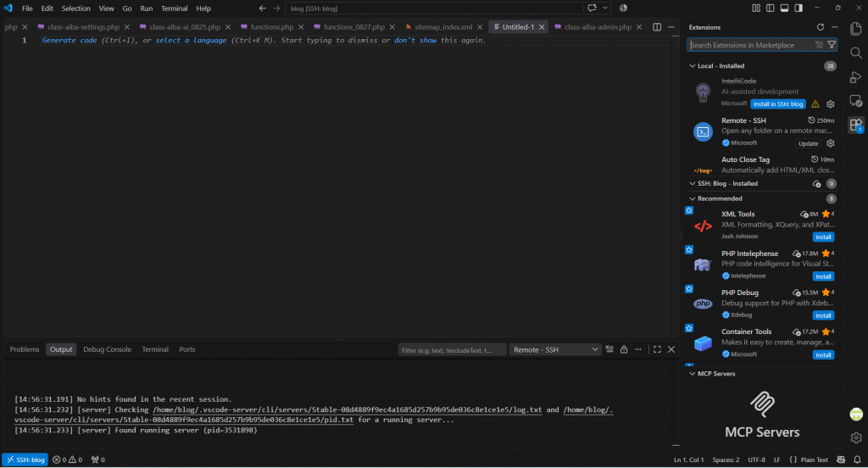Open the Copilot chat icon in title bar
Viewport: 868px width, 468px height.
click(x=592, y=8)
